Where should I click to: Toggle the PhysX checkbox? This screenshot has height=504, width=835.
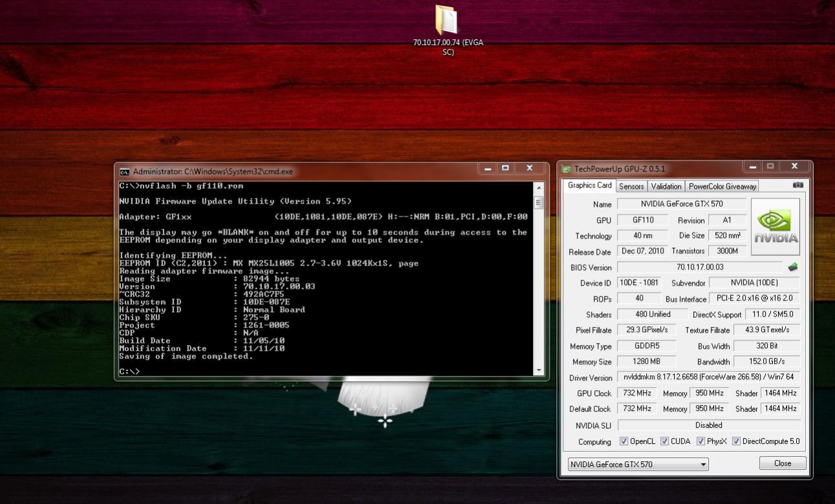pyautogui.click(x=700, y=441)
